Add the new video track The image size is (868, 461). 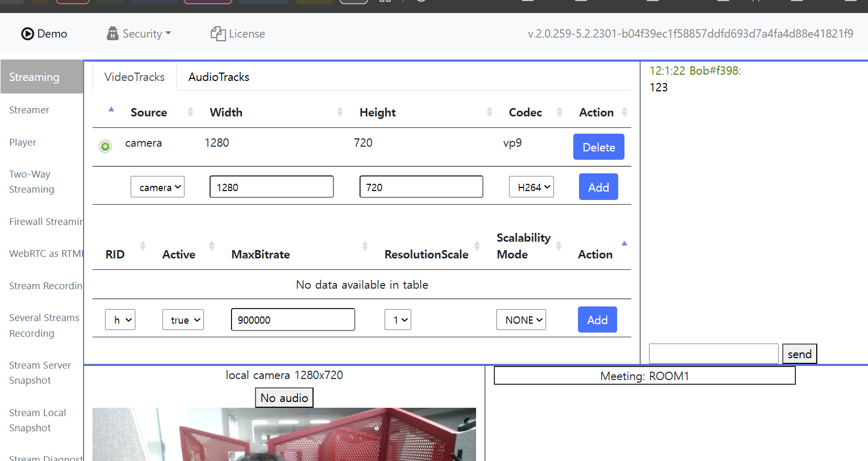click(598, 187)
